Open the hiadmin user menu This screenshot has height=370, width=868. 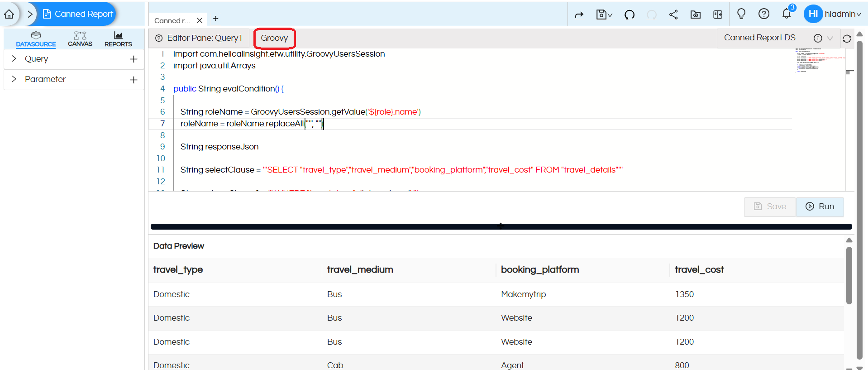(833, 14)
